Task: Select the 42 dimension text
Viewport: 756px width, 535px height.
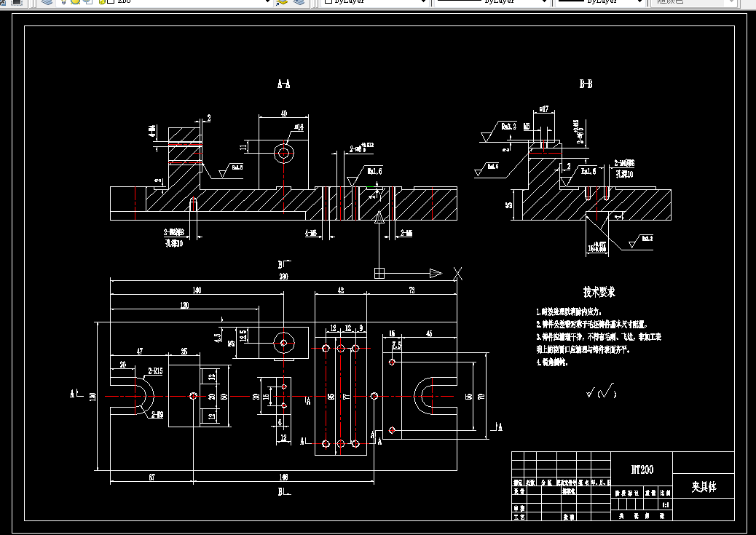Action: pyautogui.click(x=340, y=290)
